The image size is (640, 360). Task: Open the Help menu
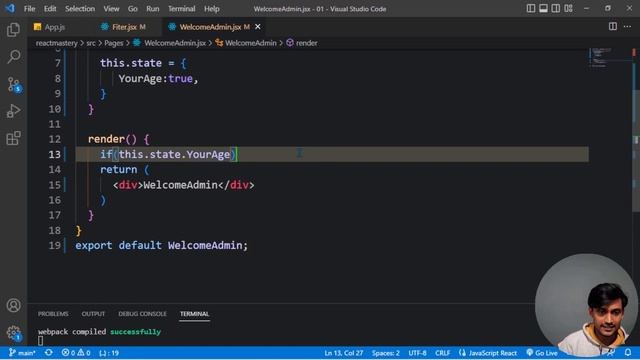[x=212, y=9]
